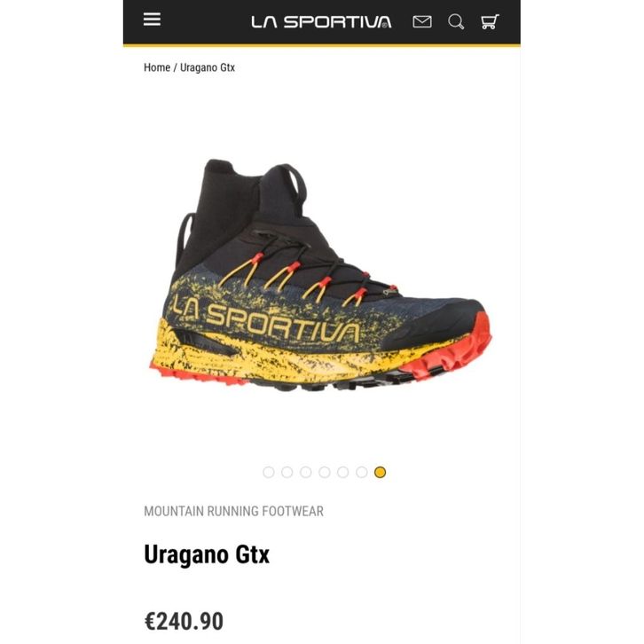Select the third image carousel dot
This screenshot has width=644, height=644.
pyautogui.click(x=305, y=472)
